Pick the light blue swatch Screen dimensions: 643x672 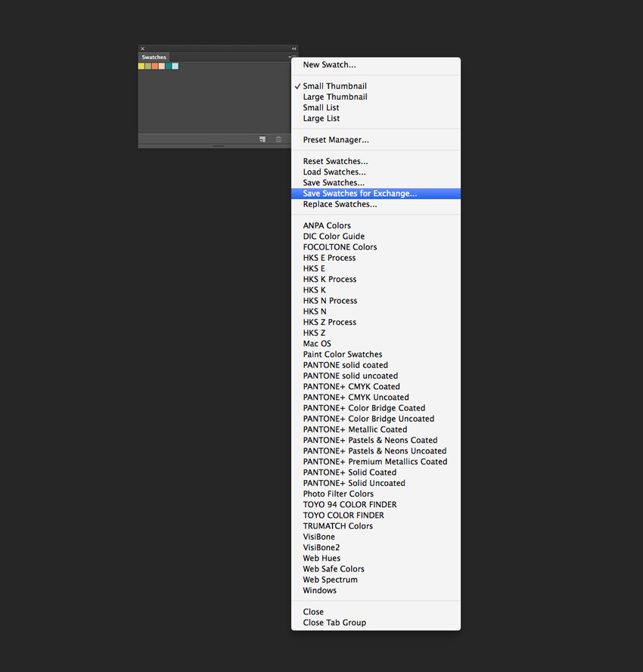click(x=176, y=66)
